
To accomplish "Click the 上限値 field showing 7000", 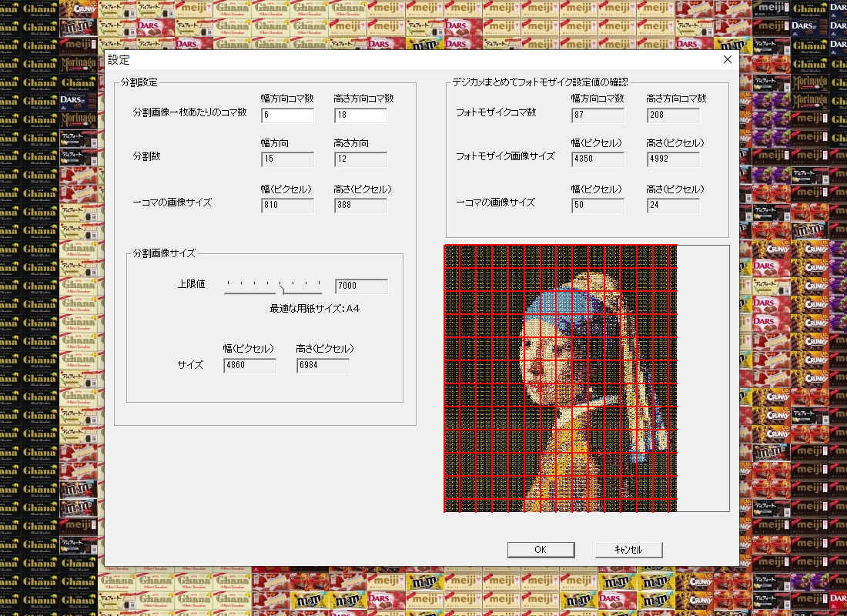I will click(x=361, y=286).
